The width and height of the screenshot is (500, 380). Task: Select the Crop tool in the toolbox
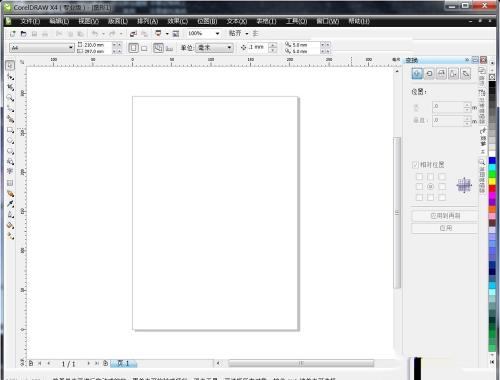[10, 87]
